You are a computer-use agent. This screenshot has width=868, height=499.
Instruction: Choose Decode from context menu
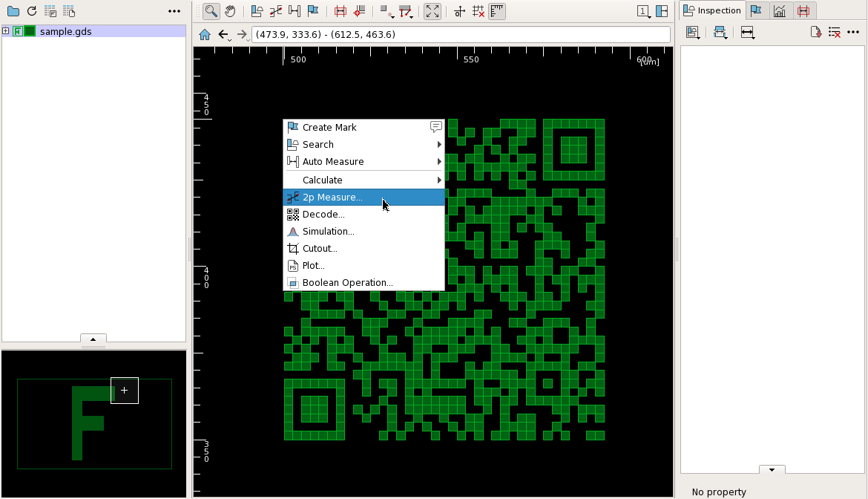[x=364, y=215]
